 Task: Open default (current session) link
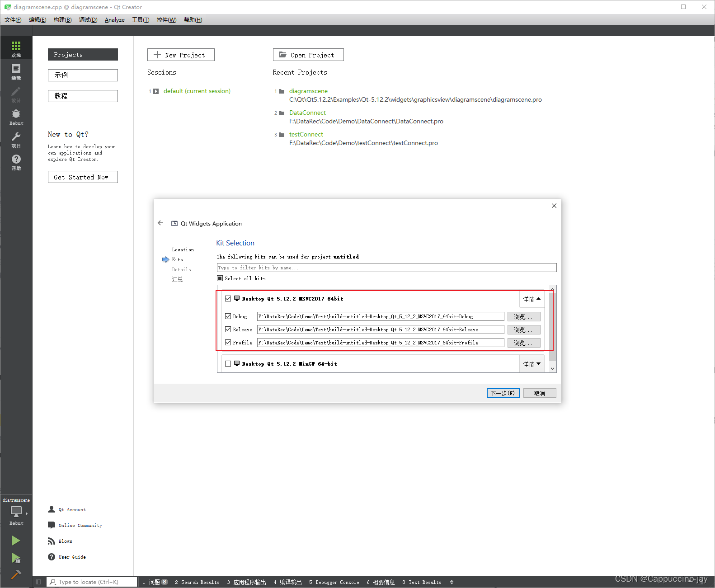pos(197,91)
